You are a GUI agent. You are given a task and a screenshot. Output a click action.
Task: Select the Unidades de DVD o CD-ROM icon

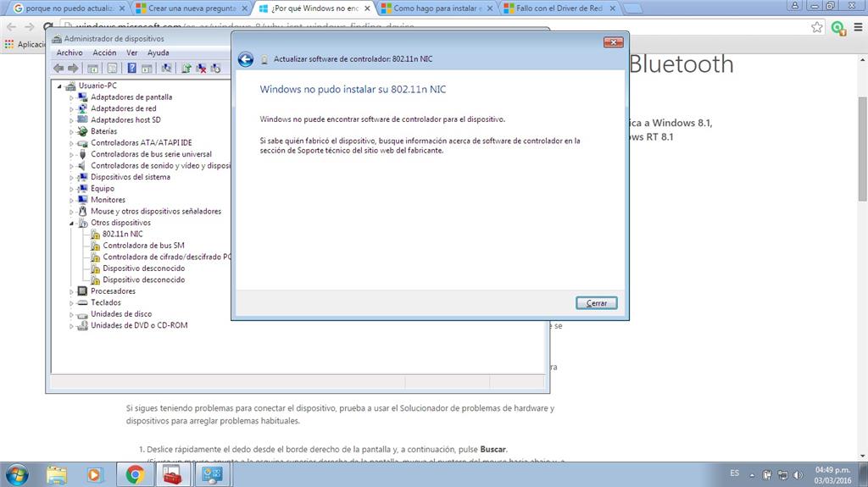click(82, 325)
